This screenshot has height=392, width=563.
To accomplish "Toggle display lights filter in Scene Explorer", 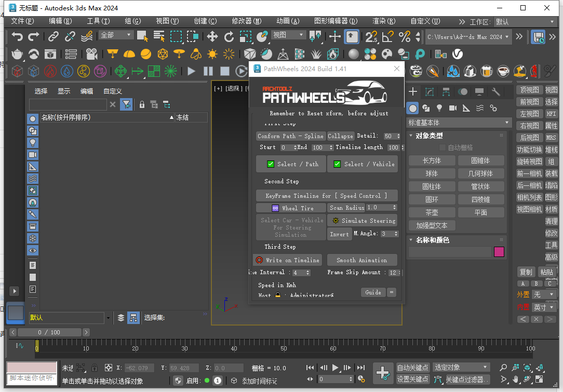I will point(33,142).
